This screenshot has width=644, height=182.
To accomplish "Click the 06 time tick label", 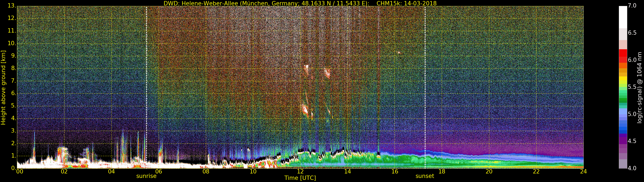I will [158, 171].
